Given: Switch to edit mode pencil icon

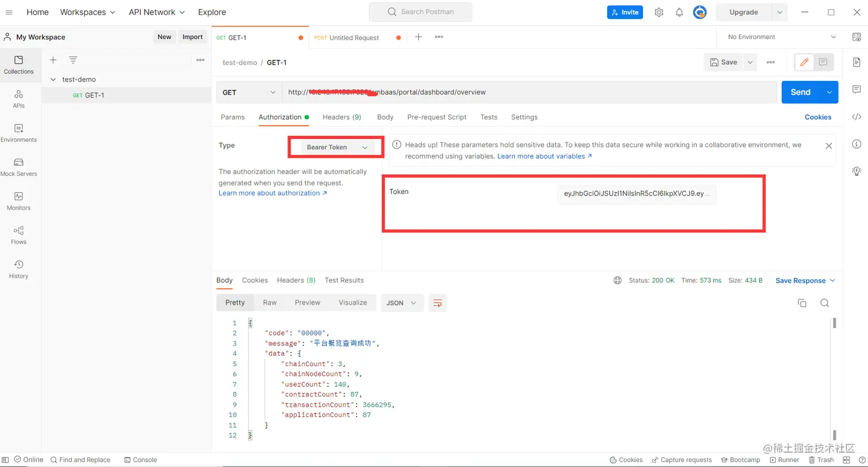Looking at the screenshot, I should coord(804,62).
